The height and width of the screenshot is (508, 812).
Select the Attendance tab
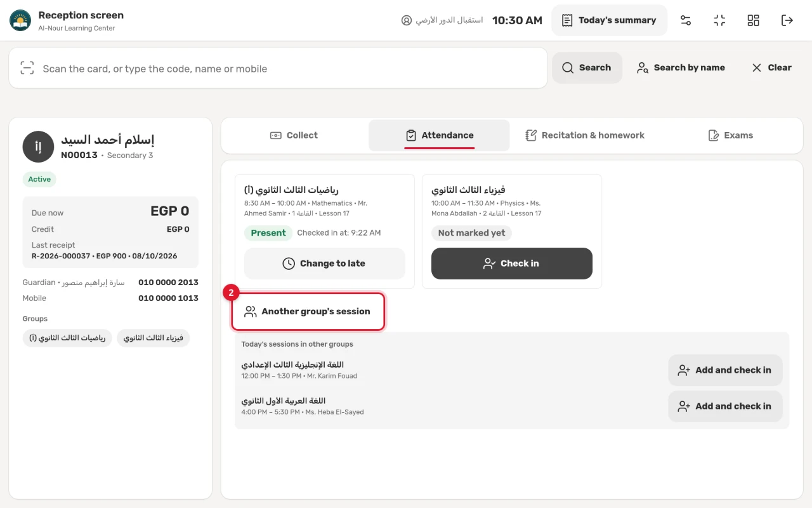(x=439, y=135)
